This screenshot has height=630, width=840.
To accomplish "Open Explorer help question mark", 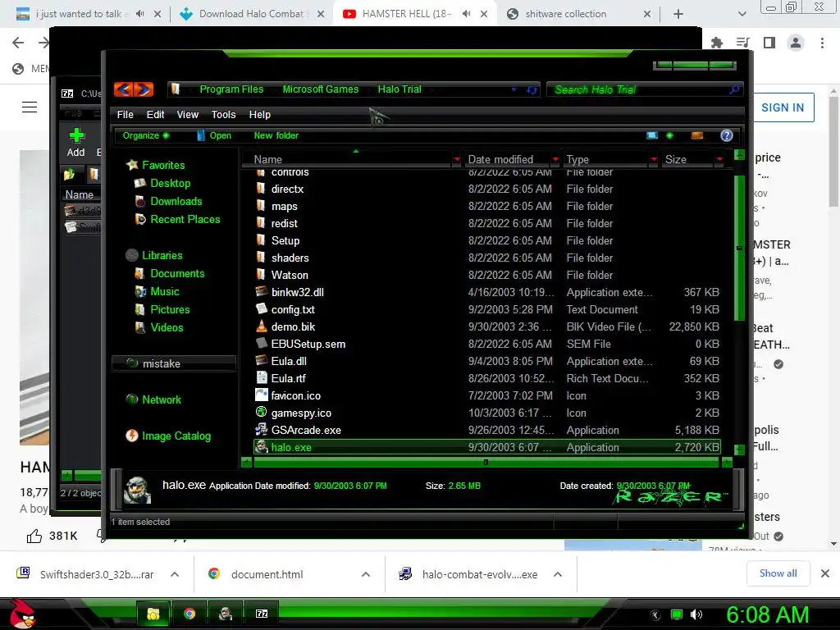I will (x=727, y=135).
